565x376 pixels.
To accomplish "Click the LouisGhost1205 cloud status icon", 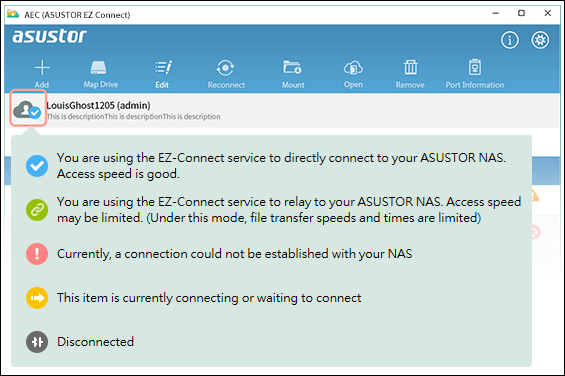I will 27,109.
